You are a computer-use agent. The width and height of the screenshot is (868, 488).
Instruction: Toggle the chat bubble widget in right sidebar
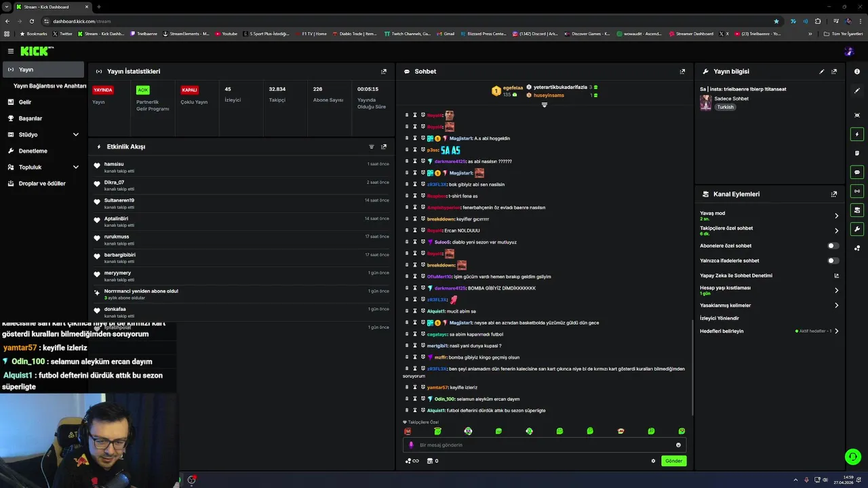click(x=857, y=172)
